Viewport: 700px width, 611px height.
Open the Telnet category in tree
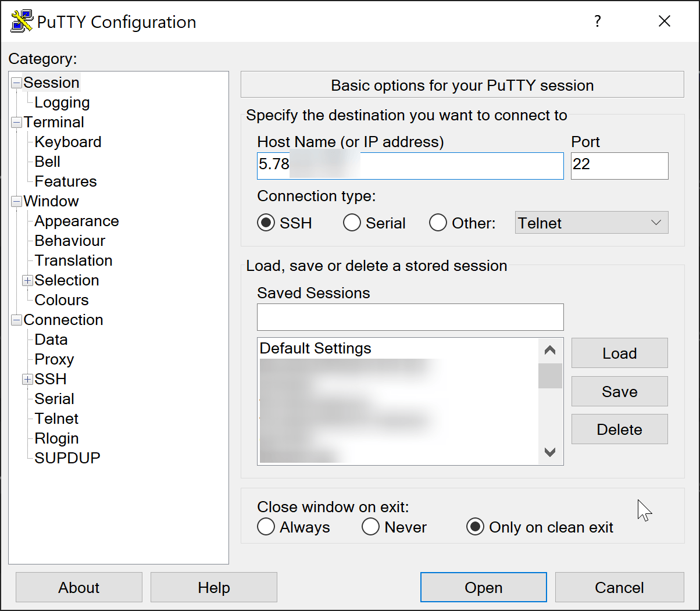point(56,419)
